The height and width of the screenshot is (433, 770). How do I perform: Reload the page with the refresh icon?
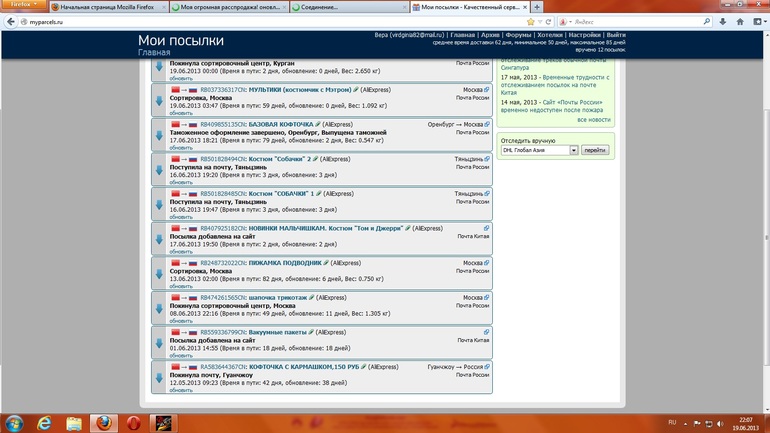(x=549, y=22)
